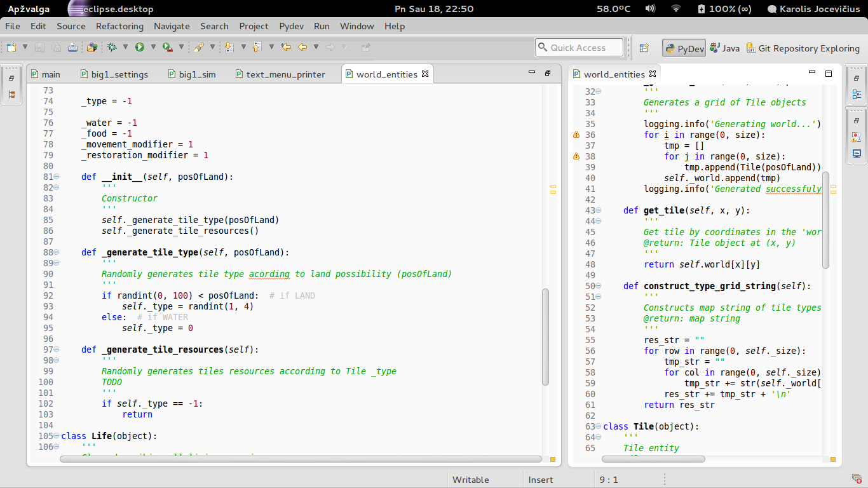Collapse the __init__ method fold at line 81
This screenshot has width=868, height=488.
pos(57,177)
